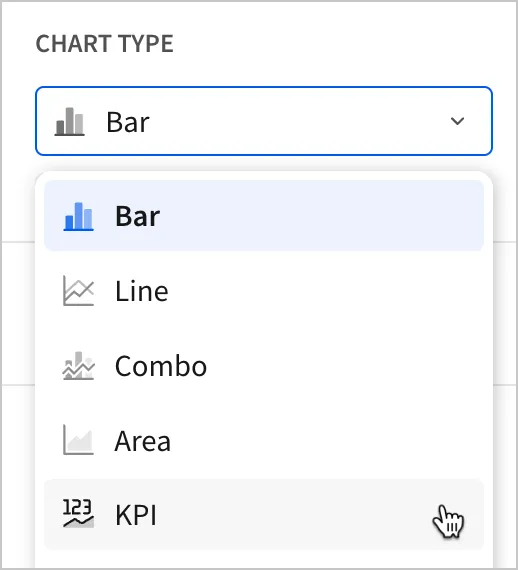The width and height of the screenshot is (518, 570).
Task: Pick the Combo chart option
Action: tap(264, 365)
